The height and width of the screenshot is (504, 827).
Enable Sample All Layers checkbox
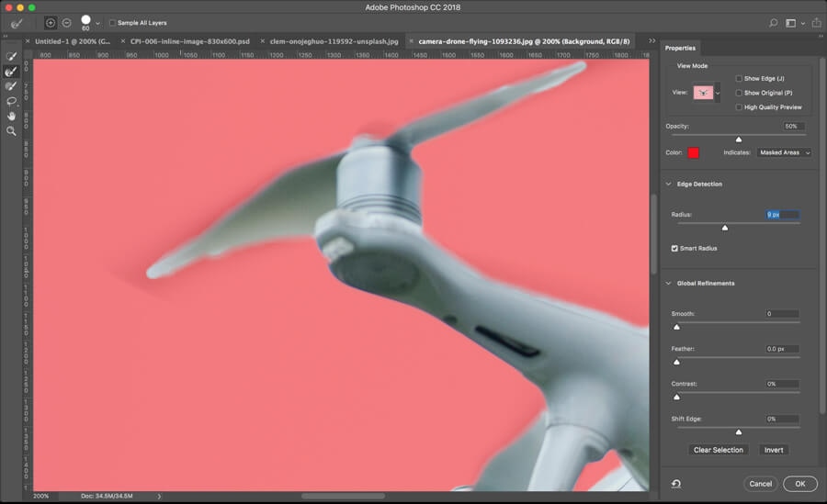113,23
